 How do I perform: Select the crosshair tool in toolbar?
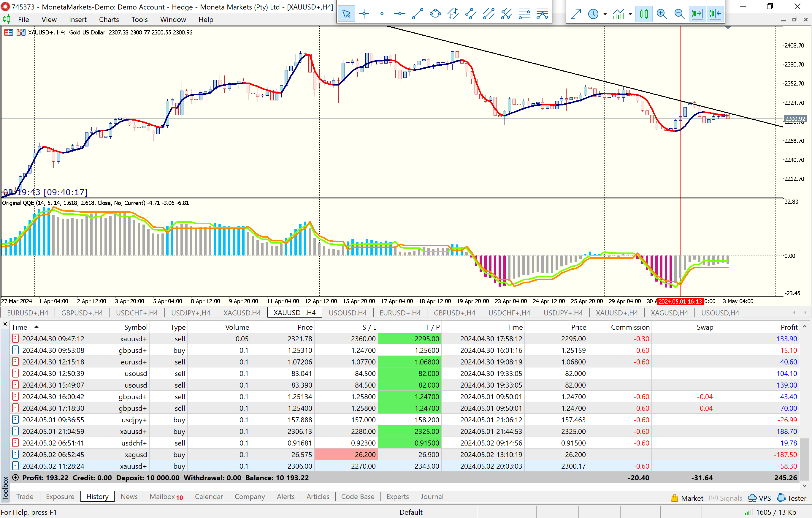[x=364, y=14]
